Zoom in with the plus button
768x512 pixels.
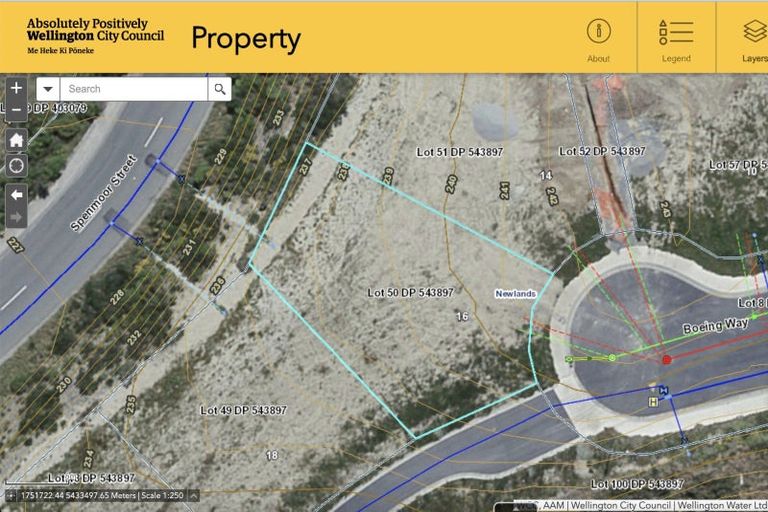16,88
